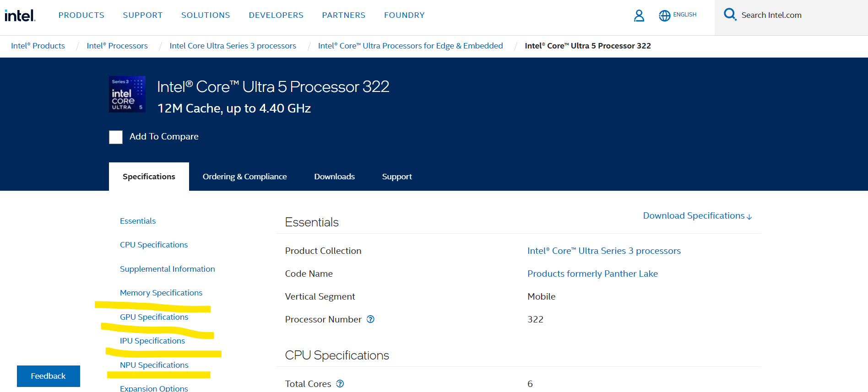Viewport: 868px width, 392px height.
Task: Click the globe language icon
Action: pos(664,16)
